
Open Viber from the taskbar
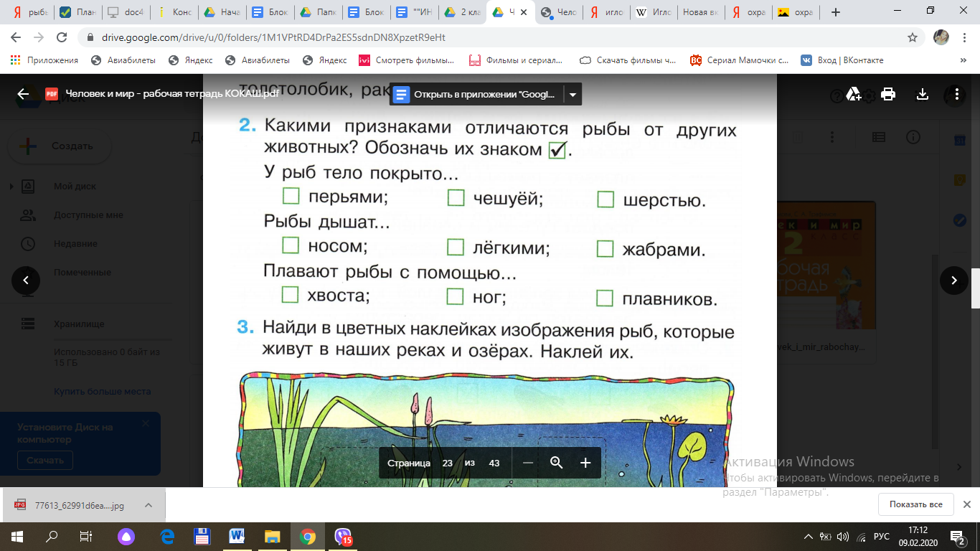click(343, 536)
